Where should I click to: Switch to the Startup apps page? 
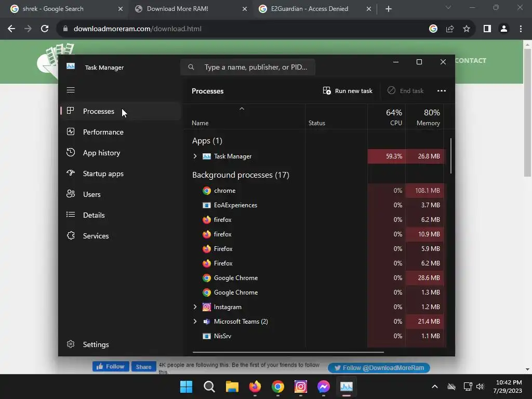point(121,174)
